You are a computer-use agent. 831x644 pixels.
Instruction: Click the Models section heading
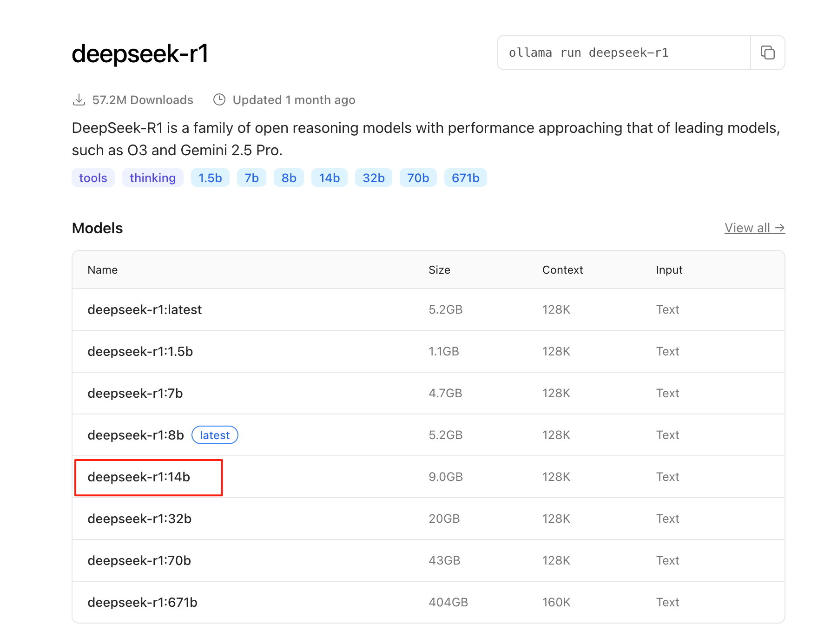click(x=97, y=228)
